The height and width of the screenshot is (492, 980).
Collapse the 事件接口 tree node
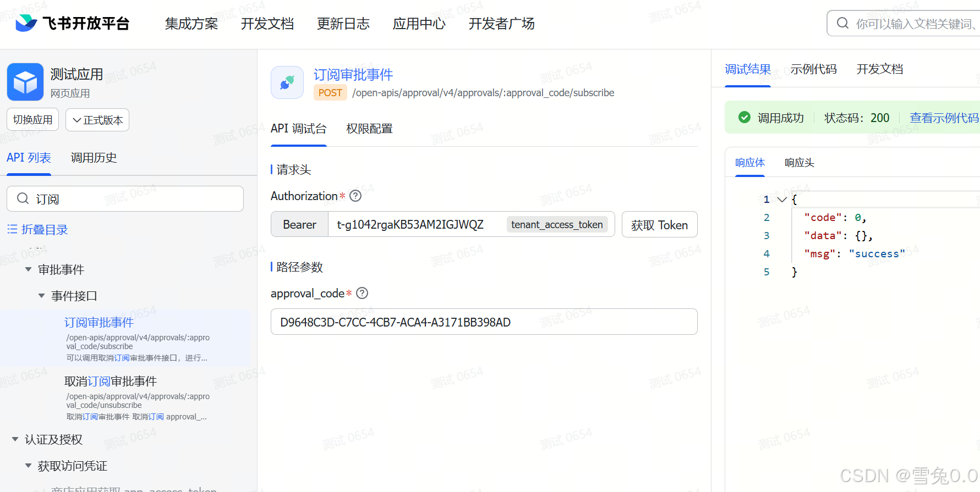41,296
